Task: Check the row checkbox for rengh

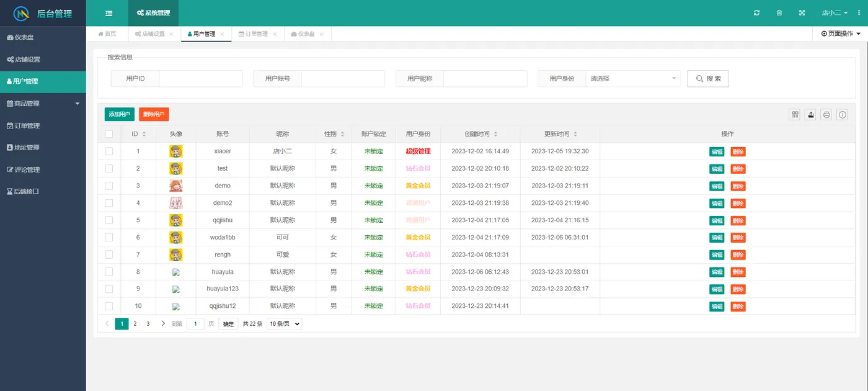Action: (x=109, y=254)
